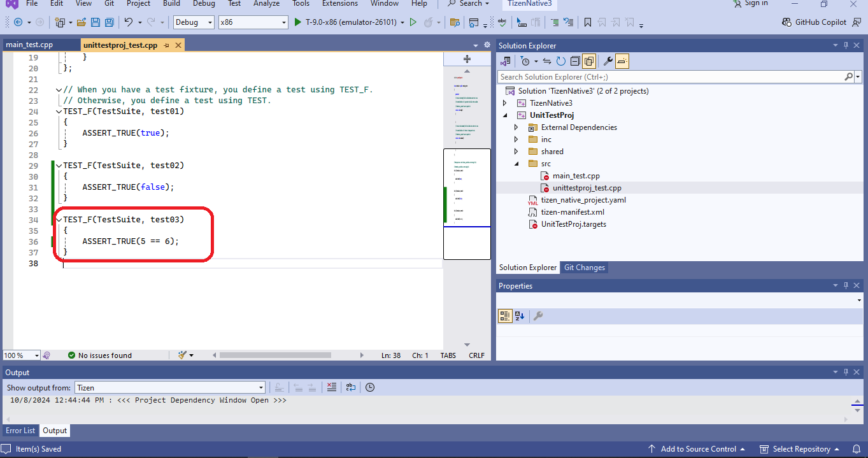The width and height of the screenshot is (868, 458).
Task: Select the Undo icon
Action: (131, 22)
